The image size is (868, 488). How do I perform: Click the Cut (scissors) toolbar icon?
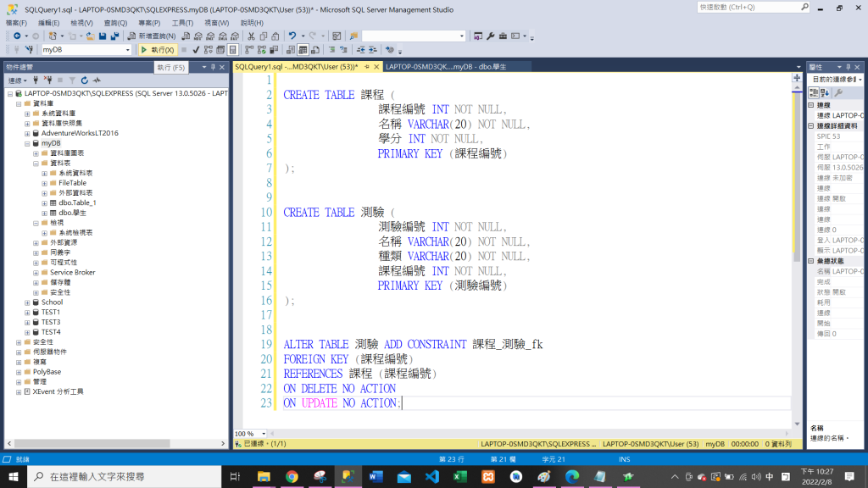pyautogui.click(x=251, y=36)
